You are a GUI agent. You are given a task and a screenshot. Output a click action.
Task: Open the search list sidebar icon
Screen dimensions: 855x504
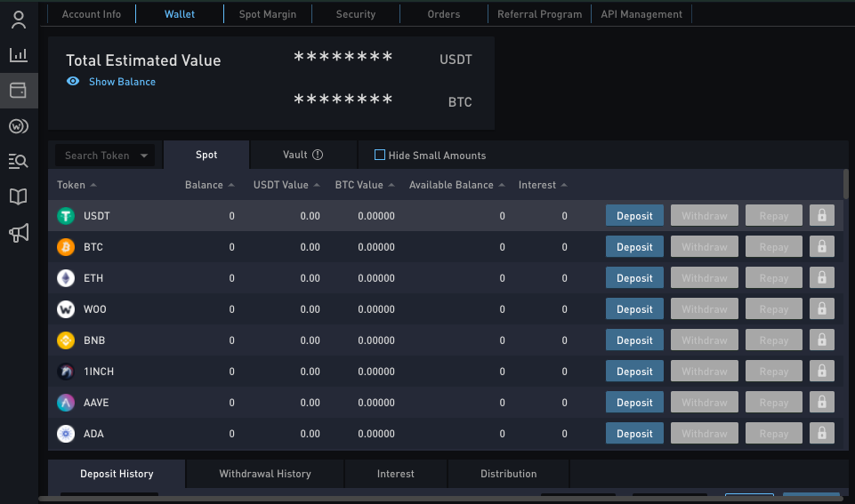19,161
